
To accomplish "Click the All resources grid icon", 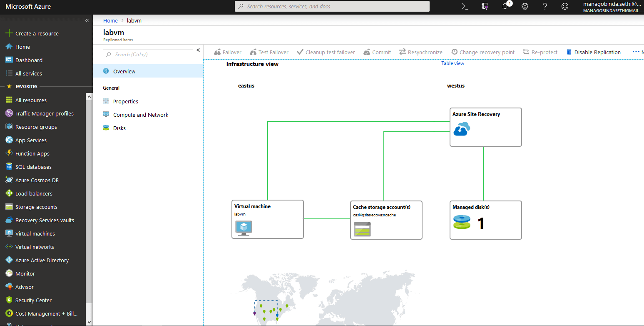I will pos(9,100).
